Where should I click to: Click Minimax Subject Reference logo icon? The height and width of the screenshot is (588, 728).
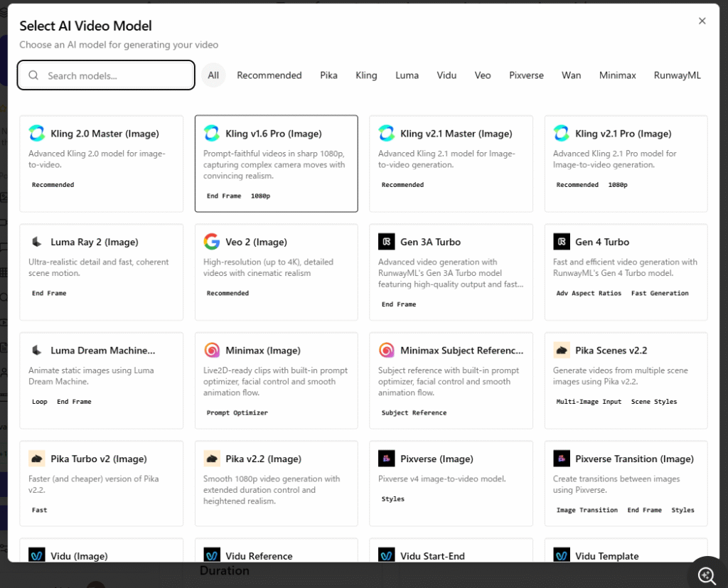(386, 351)
